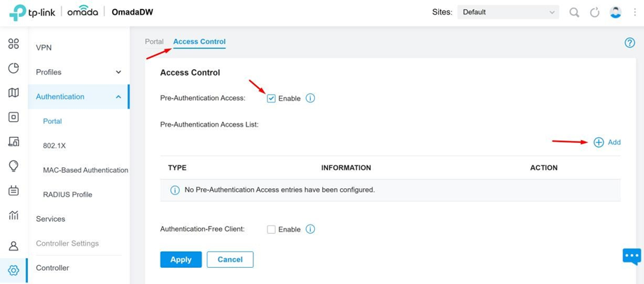Open the Insight lightbulb icon
This screenshot has height=284, width=644.
click(13, 166)
